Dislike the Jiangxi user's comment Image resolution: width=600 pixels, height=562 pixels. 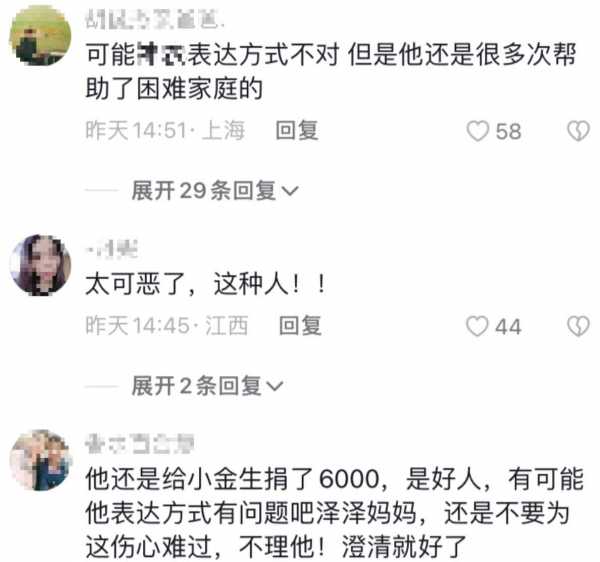pyautogui.click(x=578, y=326)
